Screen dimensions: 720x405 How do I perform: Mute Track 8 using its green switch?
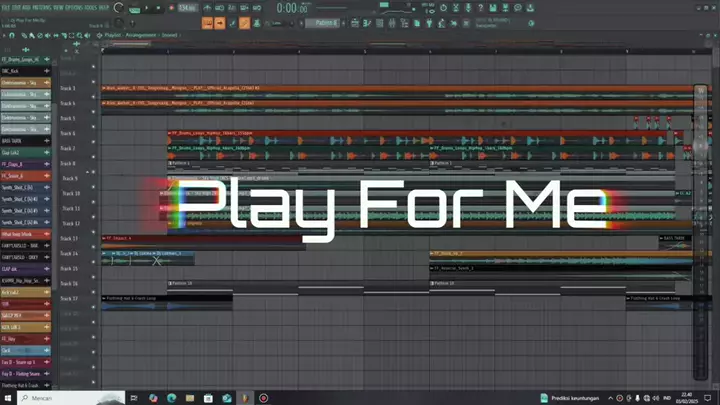coord(95,163)
